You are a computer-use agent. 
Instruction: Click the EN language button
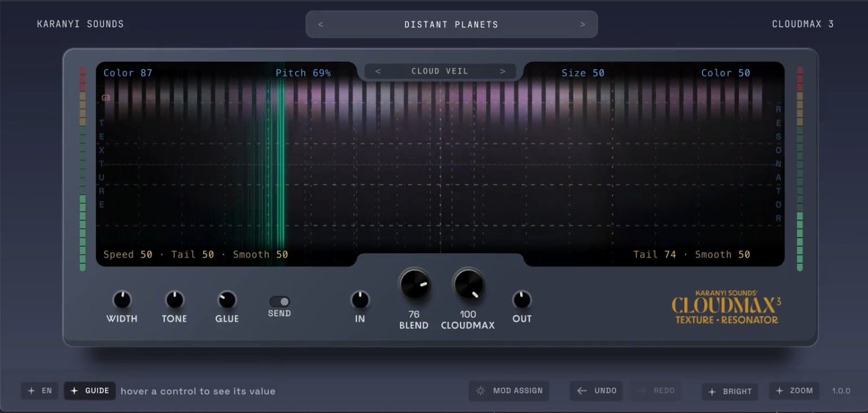pyautogui.click(x=40, y=391)
